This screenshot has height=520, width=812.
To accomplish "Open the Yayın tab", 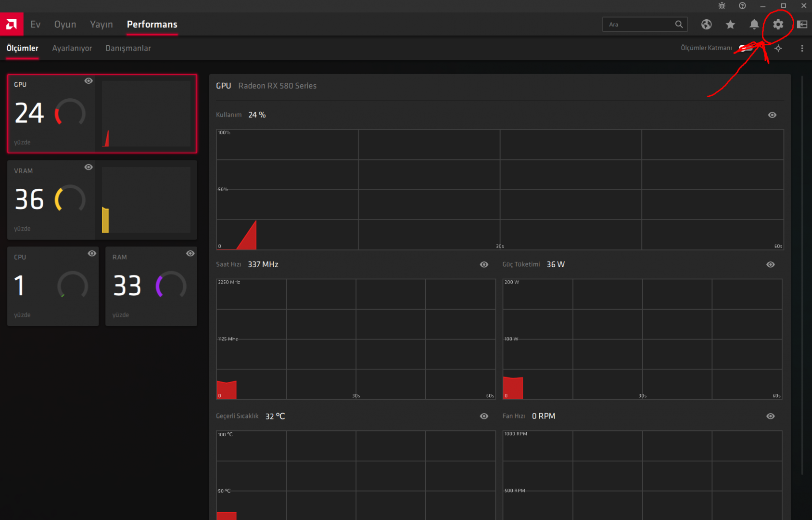I will coord(101,24).
